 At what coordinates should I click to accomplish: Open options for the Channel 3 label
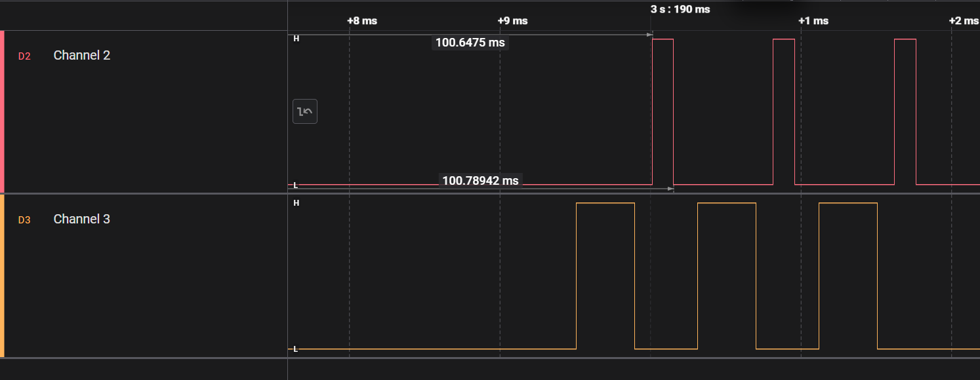[x=81, y=219]
